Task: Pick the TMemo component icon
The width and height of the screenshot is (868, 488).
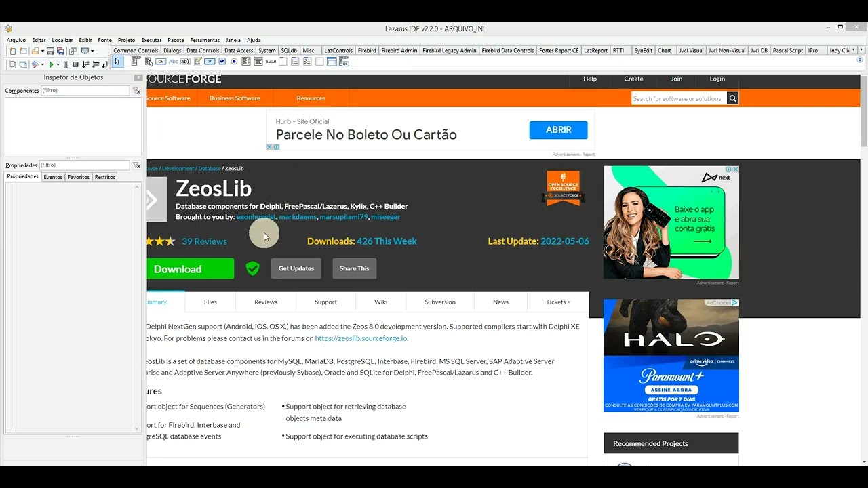Action: coord(197,62)
